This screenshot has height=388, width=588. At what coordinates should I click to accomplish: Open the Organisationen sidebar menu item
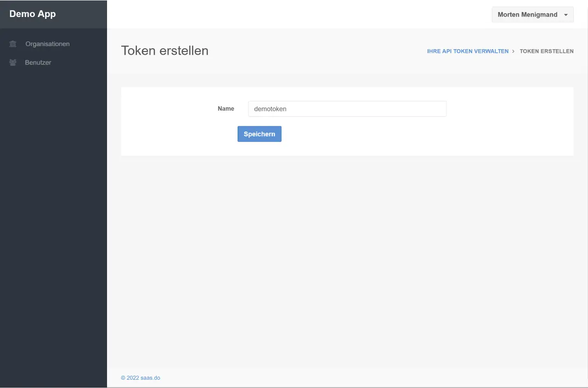coord(47,44)
